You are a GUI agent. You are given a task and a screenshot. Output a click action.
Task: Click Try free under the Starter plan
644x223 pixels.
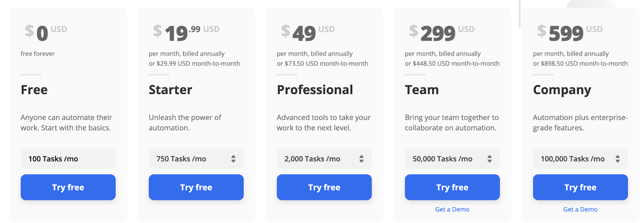(x=196, y=187)
